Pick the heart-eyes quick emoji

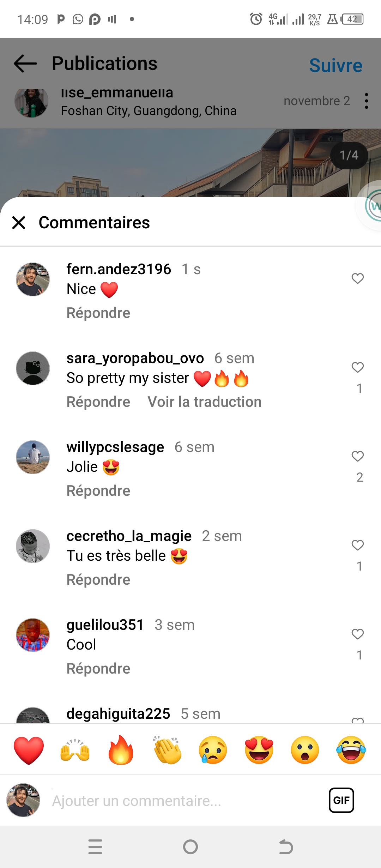click(x=259, y=750)
